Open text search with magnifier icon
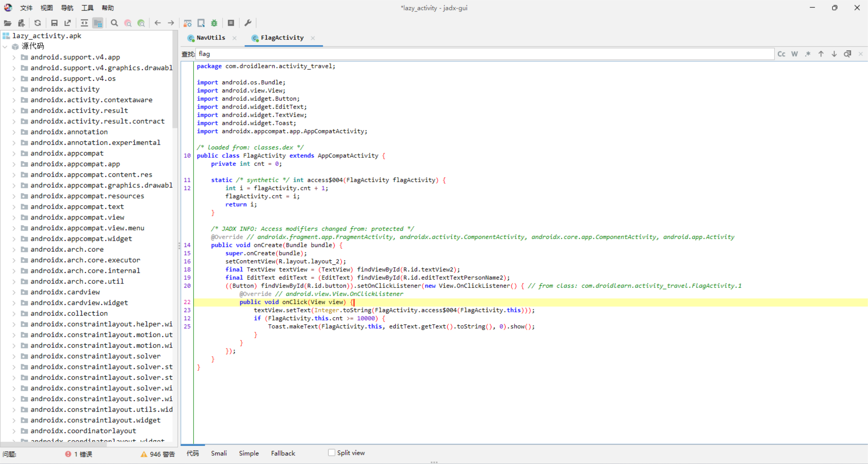The image size is (868, 464). click(x=114, y=23)
